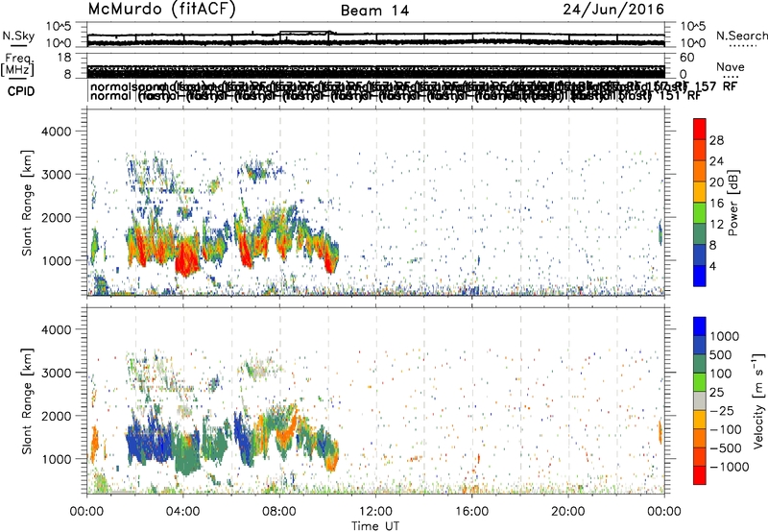Click the "Nave" legend label
Viewport: 768px width, 532px height.
coord(731,66)
